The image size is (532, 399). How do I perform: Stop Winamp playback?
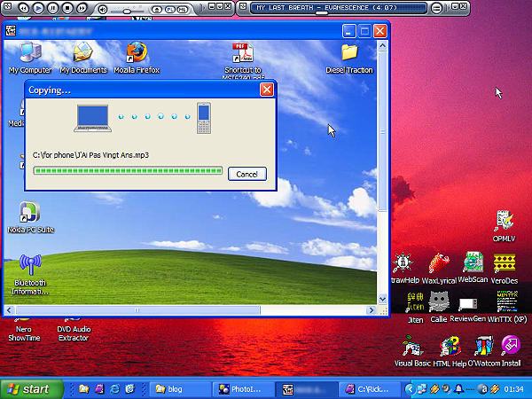tap(67, 7)
